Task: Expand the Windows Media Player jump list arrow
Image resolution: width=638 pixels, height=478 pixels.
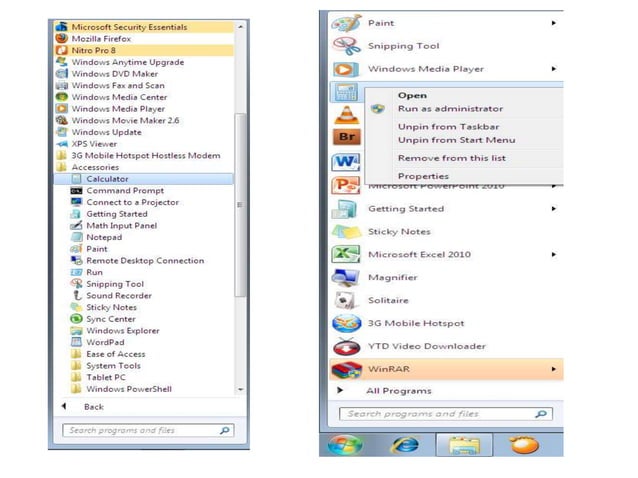Action: coord(553,69)
